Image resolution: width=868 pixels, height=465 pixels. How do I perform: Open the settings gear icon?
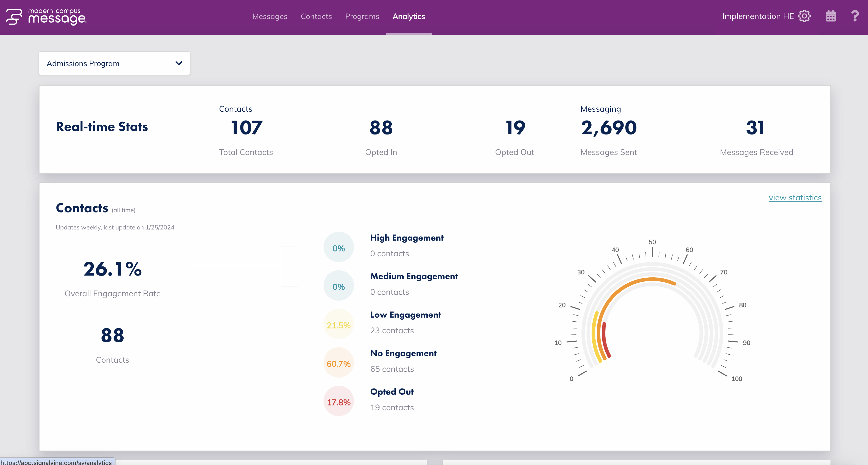(x=804, y=16)
